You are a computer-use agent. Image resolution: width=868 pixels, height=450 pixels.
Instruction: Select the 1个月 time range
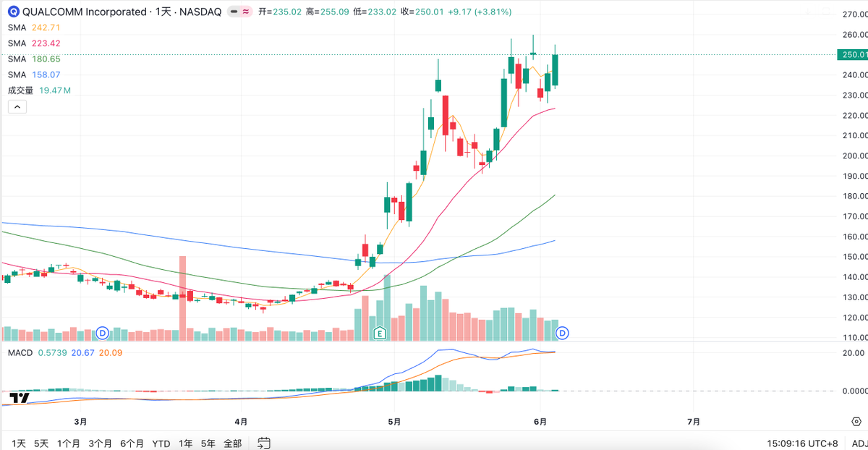pos(69,443)
